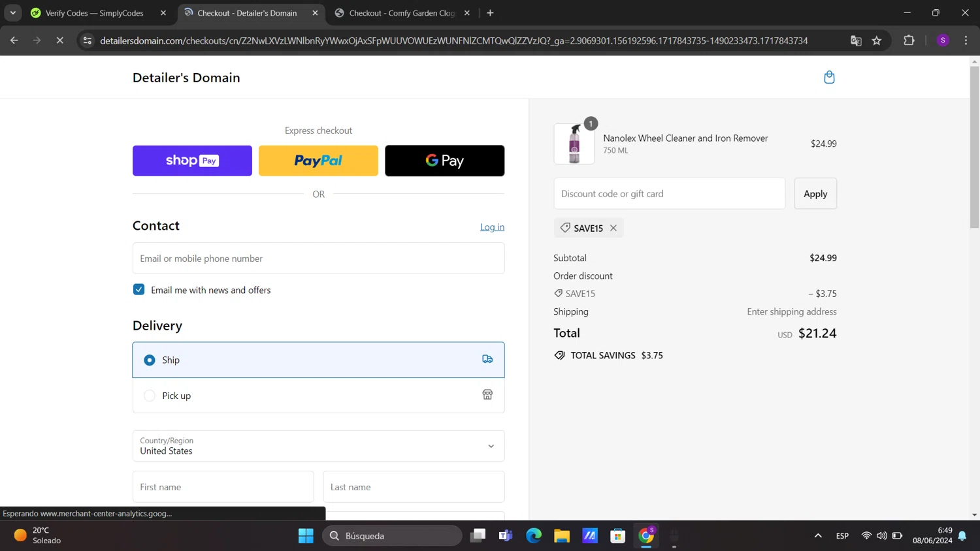Click the browser back arrow
Screen dimensions: 980x551
(14, 40)
